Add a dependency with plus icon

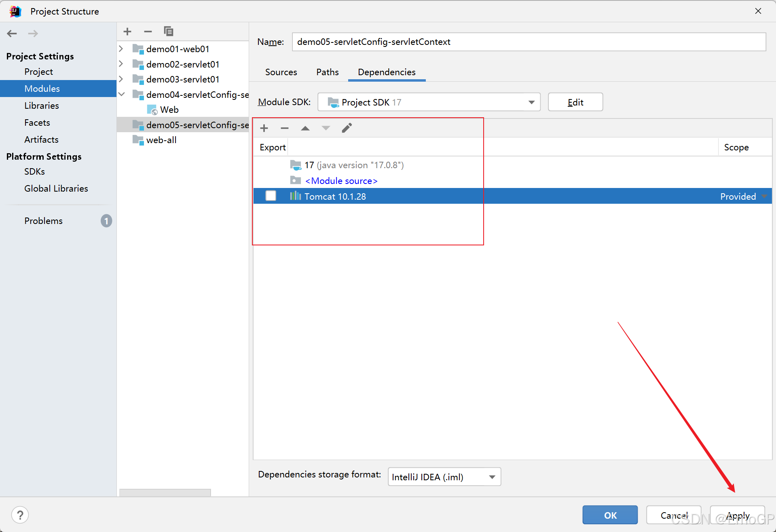pos(264,128)
